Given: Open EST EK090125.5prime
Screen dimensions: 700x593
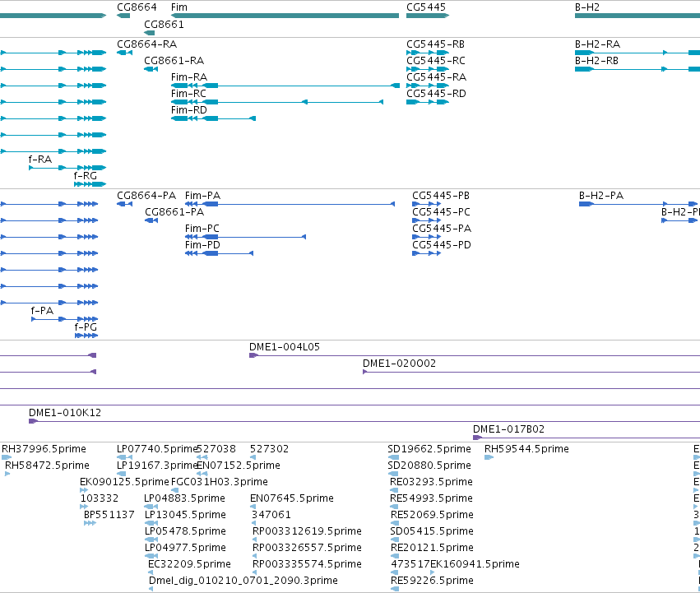Looking at the screenshot, I should click(124, 482).
